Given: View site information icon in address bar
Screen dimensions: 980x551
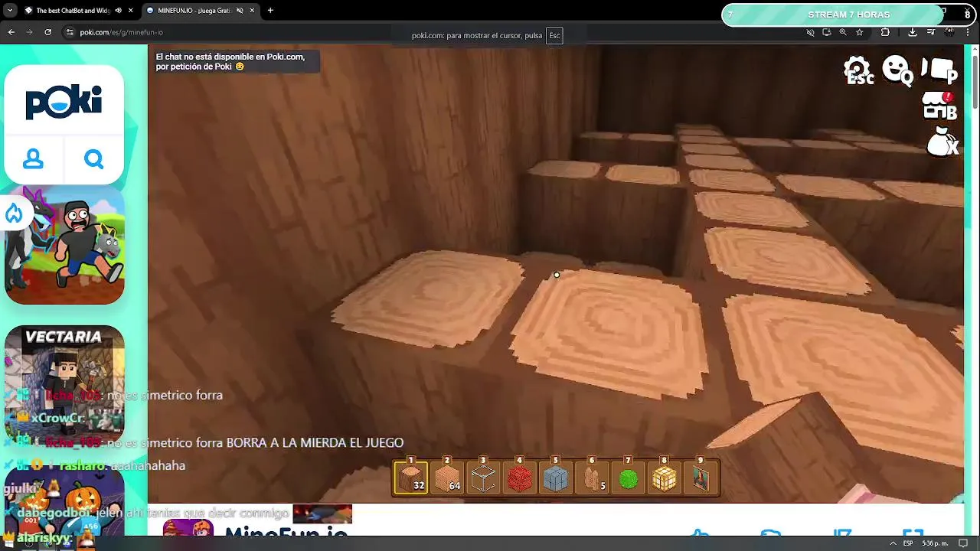Looking at the screenshot, I should (x=70, y=32).
